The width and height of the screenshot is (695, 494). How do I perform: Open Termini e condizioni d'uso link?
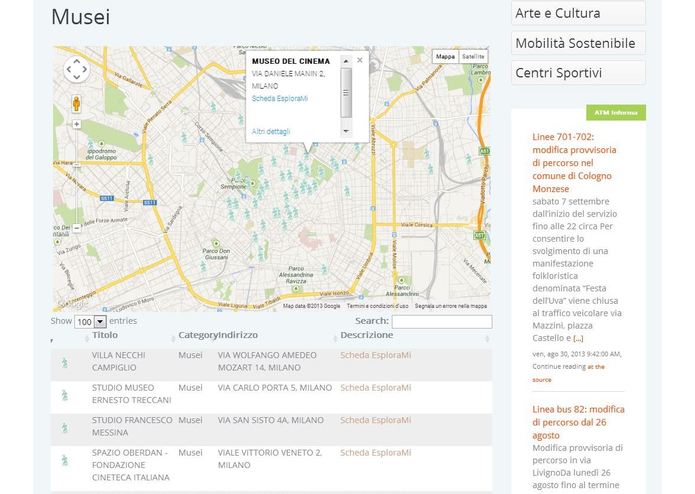point(378,306)
